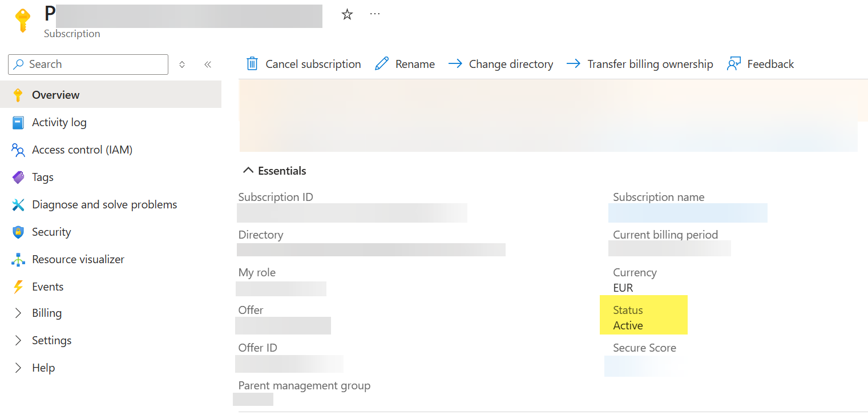Click the expand/collapse all menu arrows

[182, 65]
